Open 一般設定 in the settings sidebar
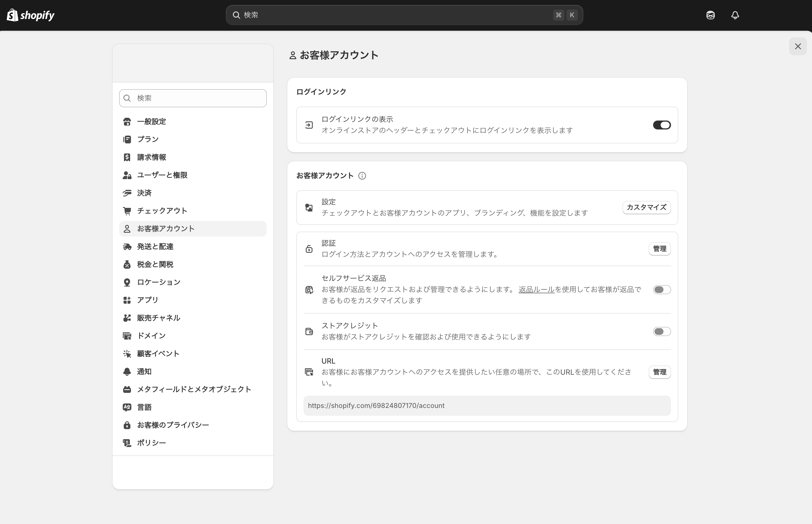 pyautogui.click(x=151, y=121)
